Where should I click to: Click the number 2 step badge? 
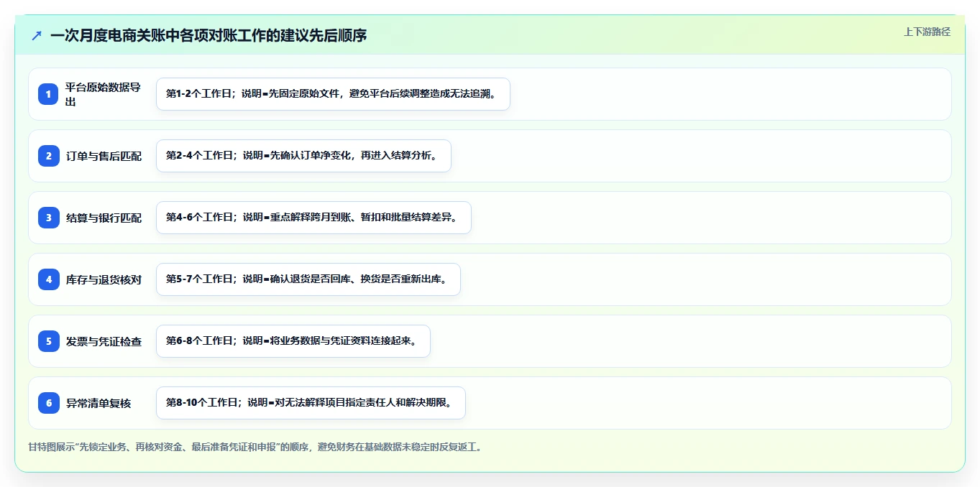(x=49, y=156)
